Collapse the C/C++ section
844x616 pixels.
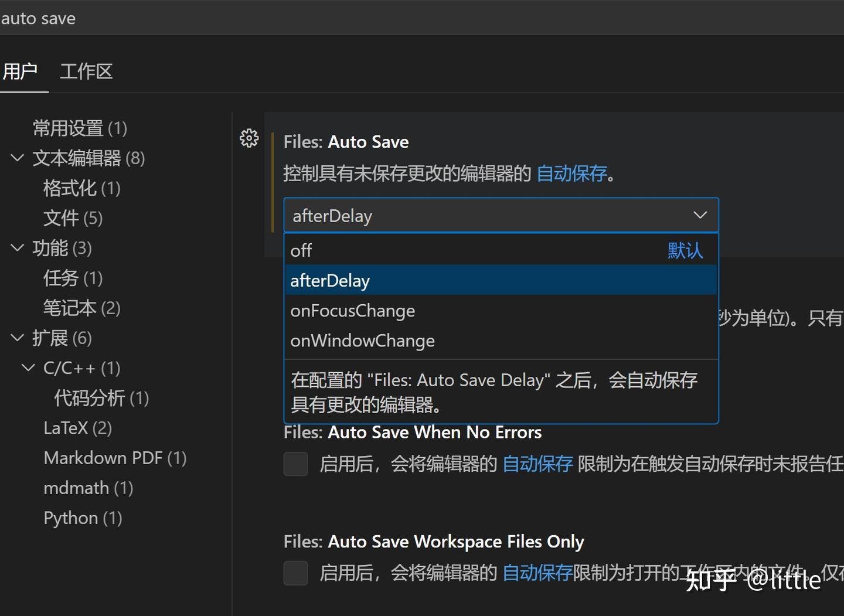click(28, 367)
